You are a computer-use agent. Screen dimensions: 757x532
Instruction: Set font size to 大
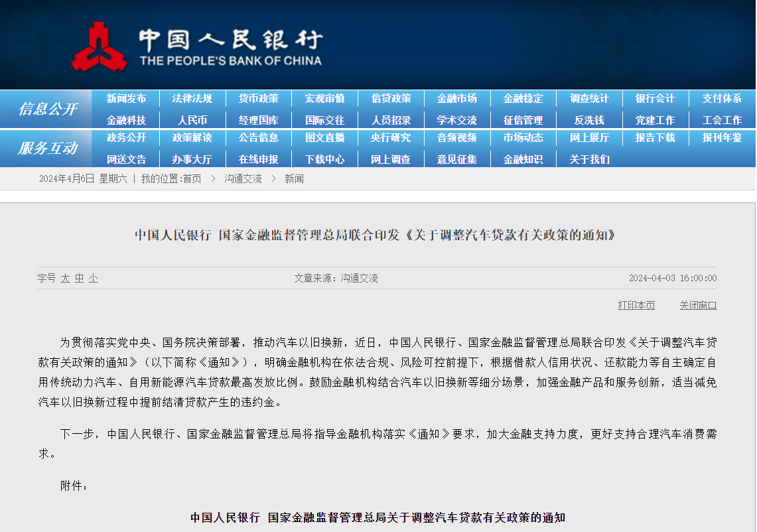tap(65, 278)
